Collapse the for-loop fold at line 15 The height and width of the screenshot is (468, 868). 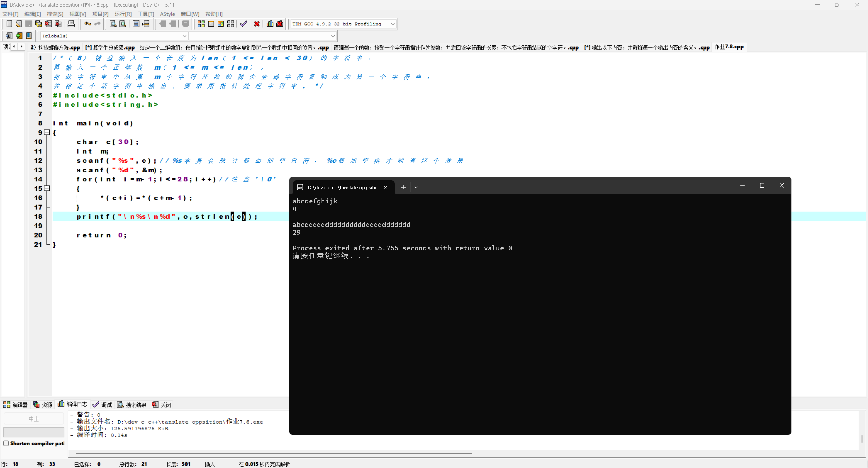pos(47,188)
